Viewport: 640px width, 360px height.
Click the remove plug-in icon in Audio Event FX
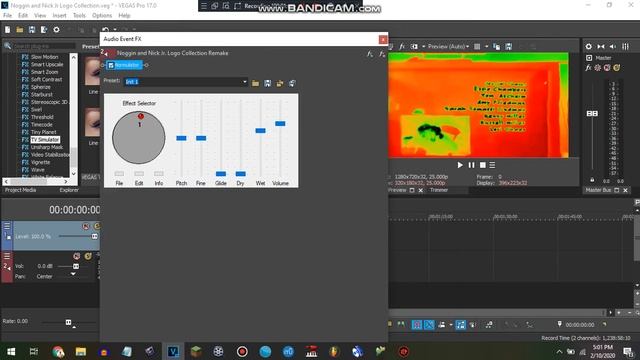(x=382, y=54)
